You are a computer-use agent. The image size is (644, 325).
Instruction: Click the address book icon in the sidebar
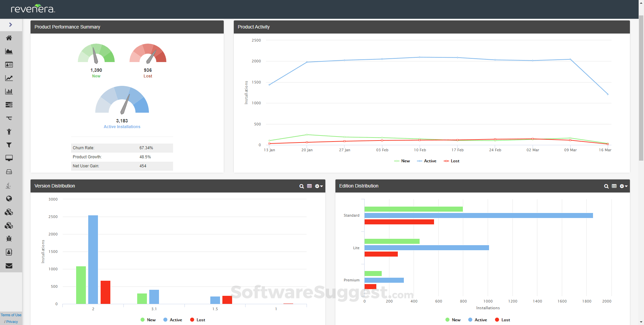tap(9, 252)
